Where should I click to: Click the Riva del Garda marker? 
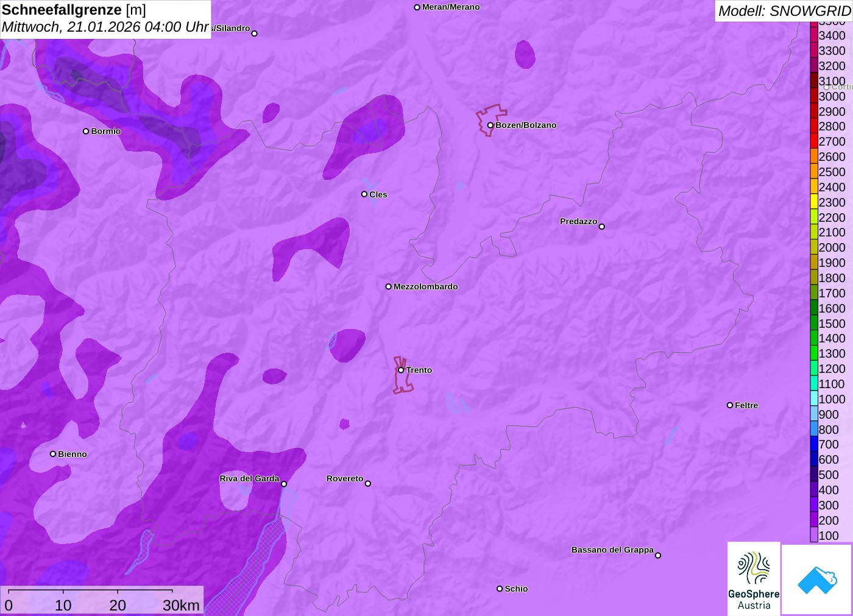click(284, 484)
